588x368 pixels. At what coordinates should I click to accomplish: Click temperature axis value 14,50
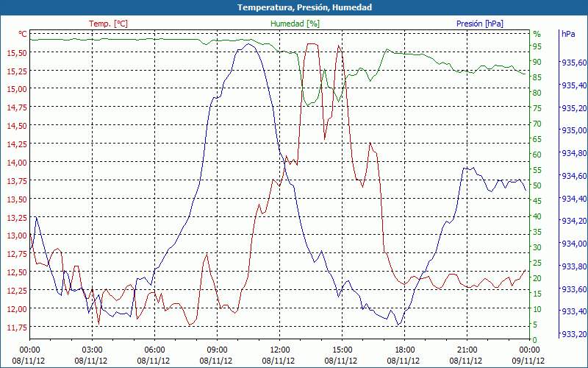coord(17,126)
